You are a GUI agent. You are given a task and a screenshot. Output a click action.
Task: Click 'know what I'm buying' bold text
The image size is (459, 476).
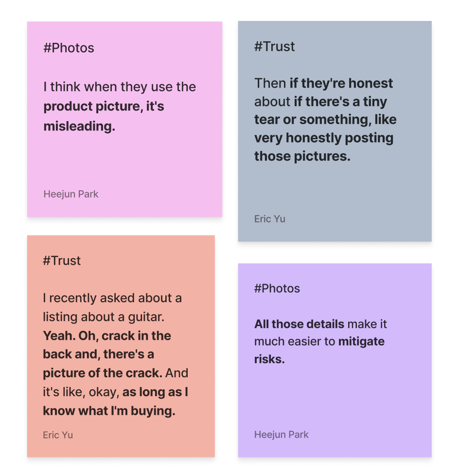click(x=109, y=411)
